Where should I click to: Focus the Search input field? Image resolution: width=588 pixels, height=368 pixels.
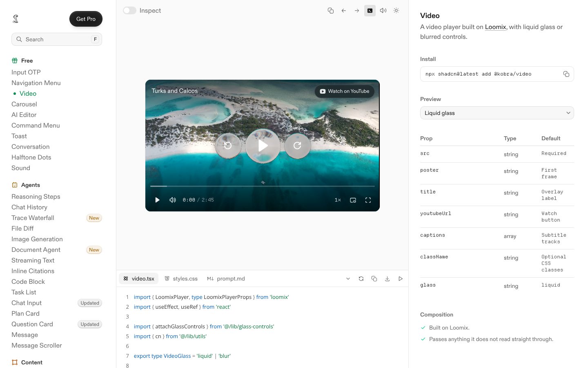coord(57,39)
